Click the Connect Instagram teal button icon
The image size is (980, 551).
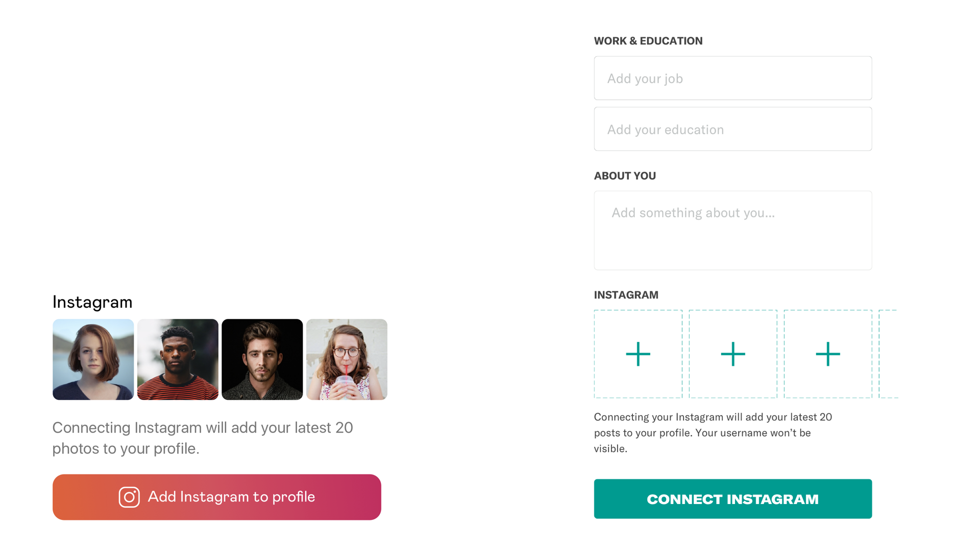pos(732,498)
